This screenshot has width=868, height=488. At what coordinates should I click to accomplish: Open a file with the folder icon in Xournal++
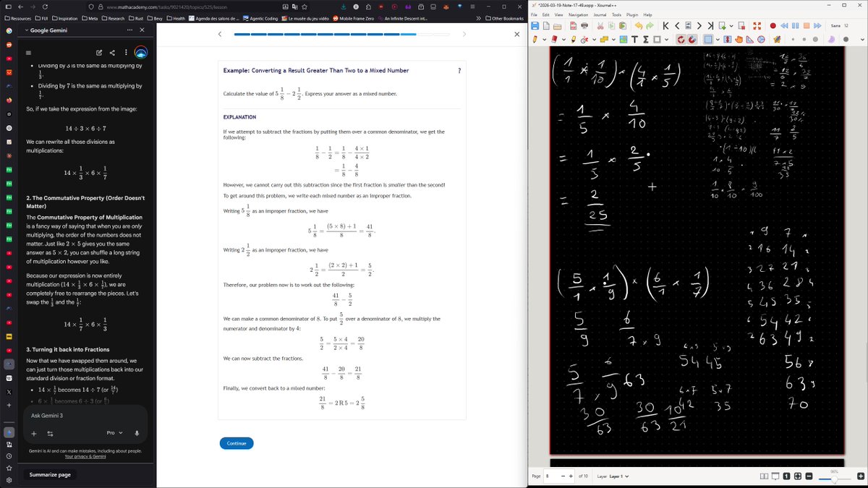pyautogui.click(x=557, y=26)
